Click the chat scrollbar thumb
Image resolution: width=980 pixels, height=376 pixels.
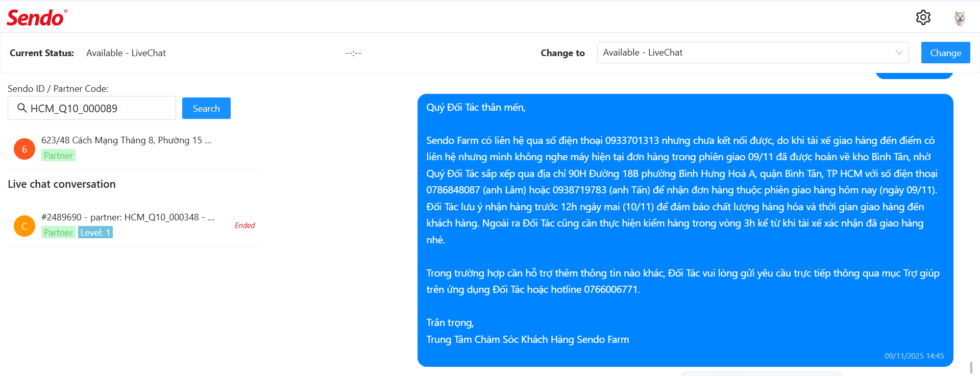tap(971, 368)
